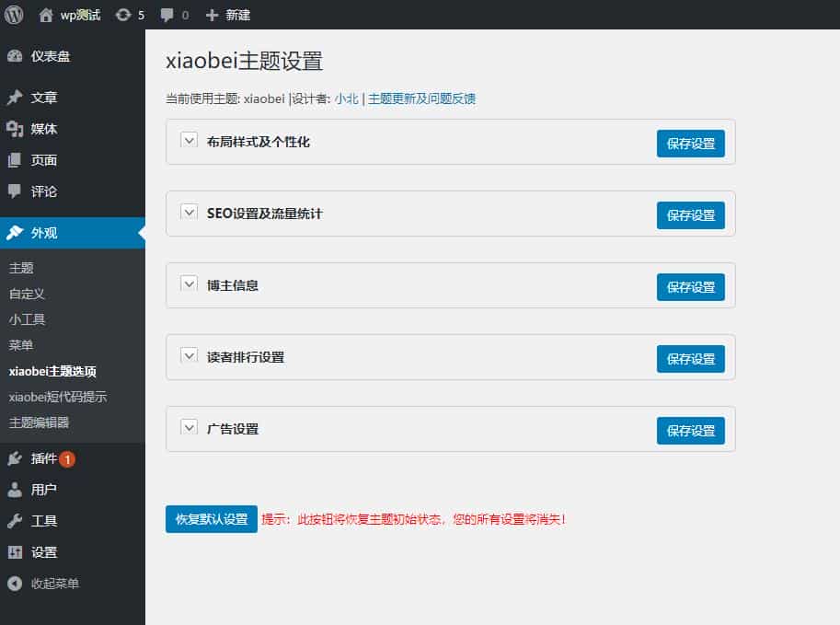This screenshot has width=840, height=625.
Task: Go to the 自定义 submenu
Action: click(27, 294)
